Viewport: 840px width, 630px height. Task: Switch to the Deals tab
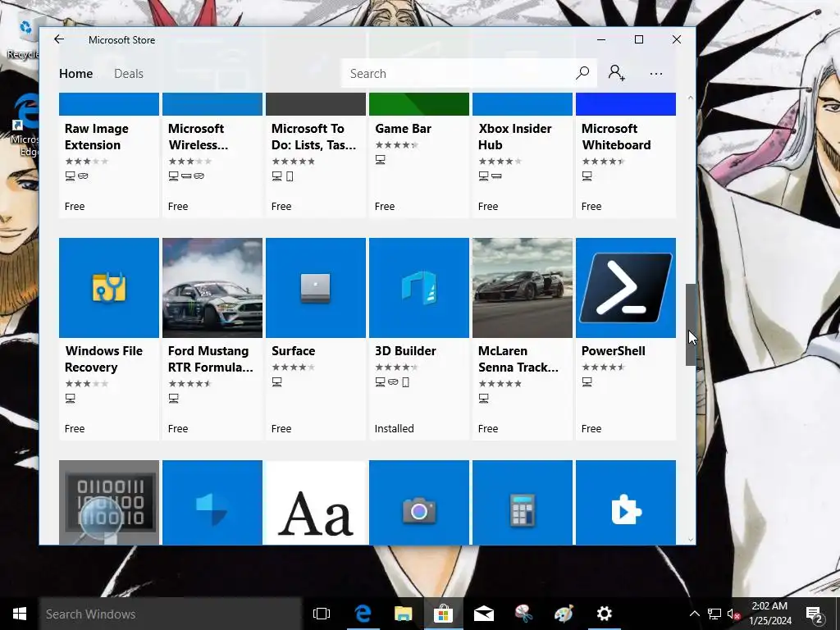point(129,73)
